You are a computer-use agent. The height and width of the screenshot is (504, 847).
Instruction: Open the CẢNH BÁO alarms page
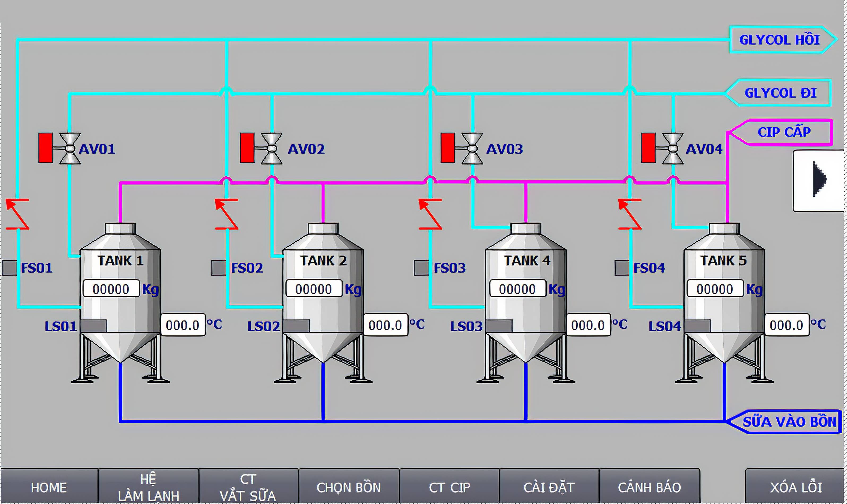click(650, 486)
